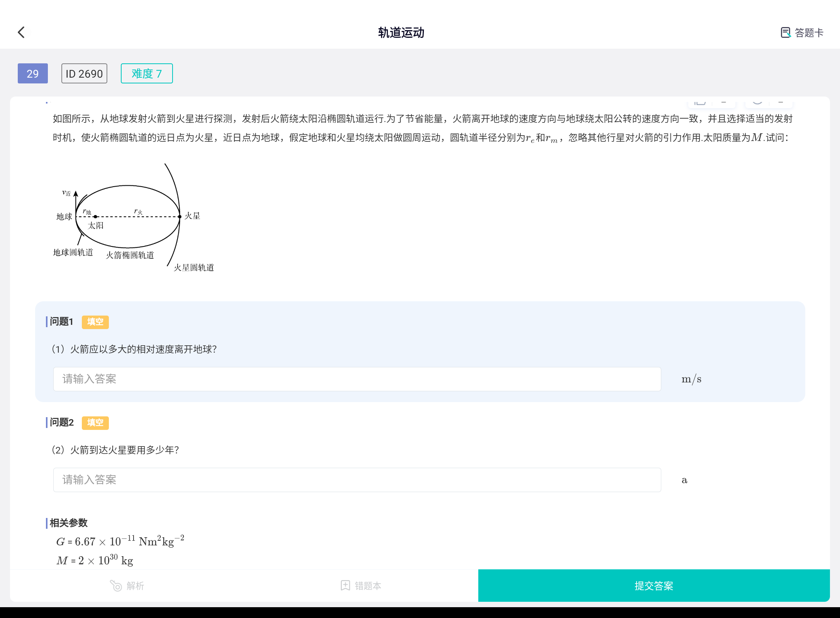Focus the 问题1 answer input field
This screenshot has height=618, width=840.
click(357, 379)
